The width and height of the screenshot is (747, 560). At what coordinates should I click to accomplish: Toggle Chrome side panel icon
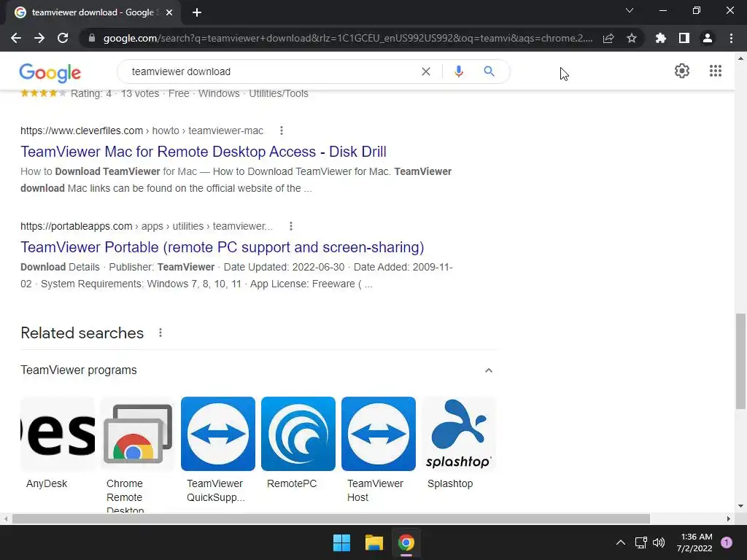[684, 38]
